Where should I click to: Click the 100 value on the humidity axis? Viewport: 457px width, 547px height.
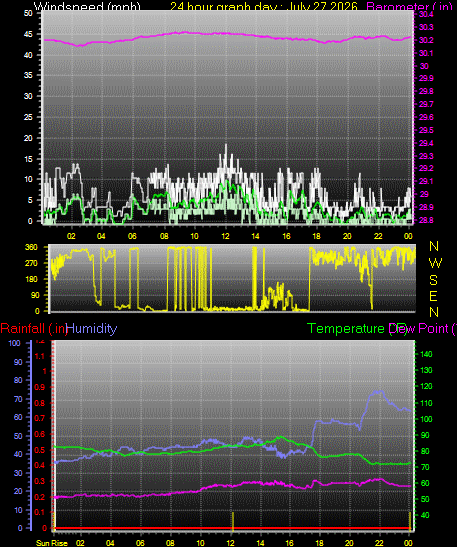14,343
